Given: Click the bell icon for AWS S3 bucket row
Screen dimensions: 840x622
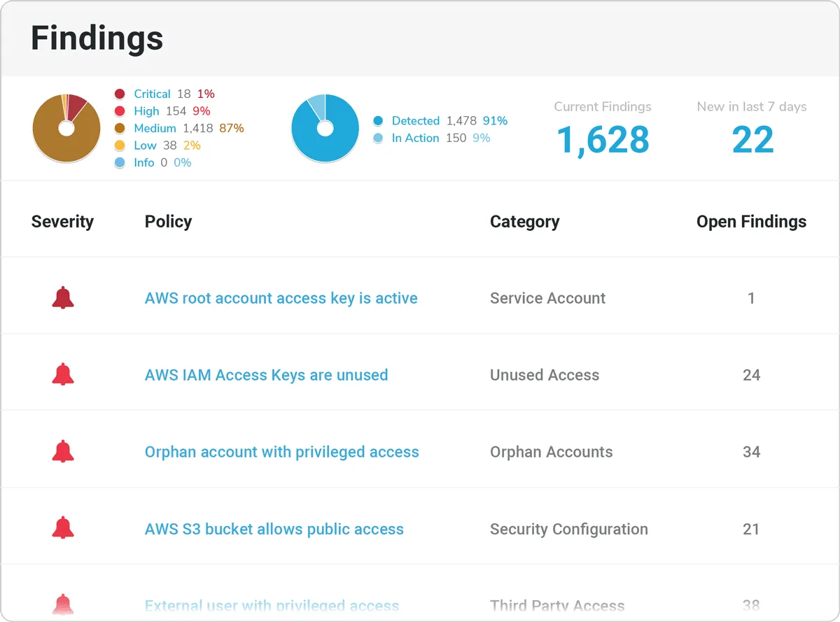Looking at the screenshot, I should [63, 529].
